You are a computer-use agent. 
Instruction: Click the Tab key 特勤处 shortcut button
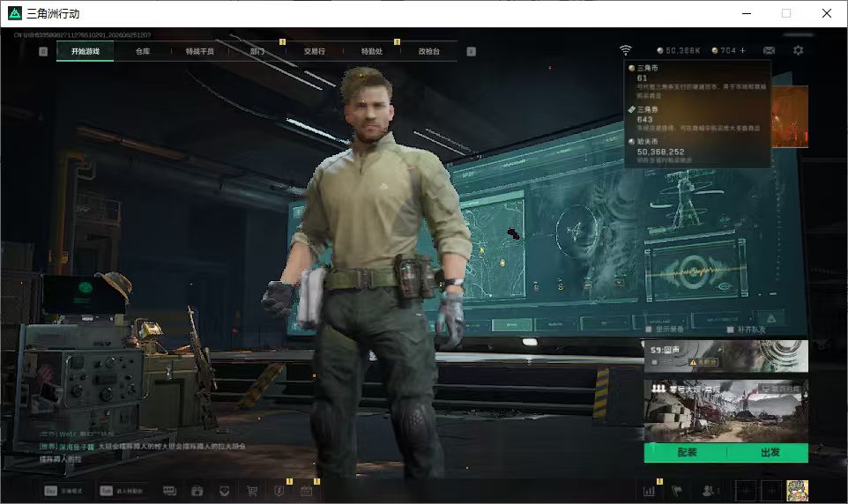121,491
